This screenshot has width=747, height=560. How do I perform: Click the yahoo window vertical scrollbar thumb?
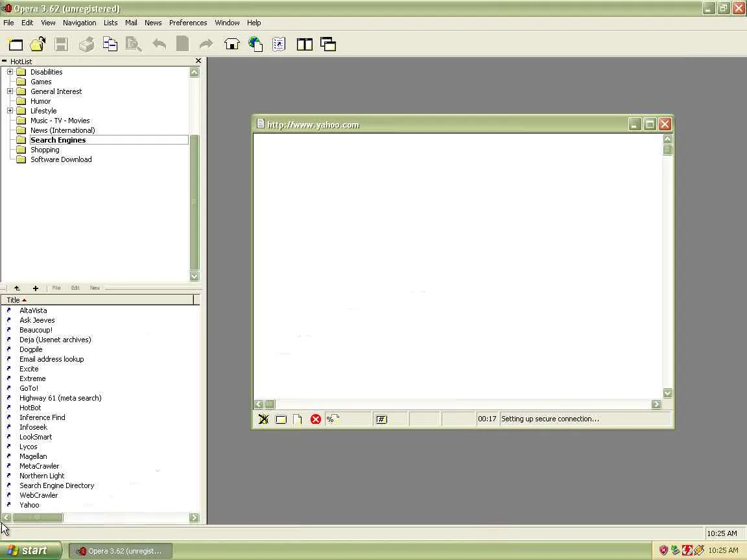tap(667, 150)
